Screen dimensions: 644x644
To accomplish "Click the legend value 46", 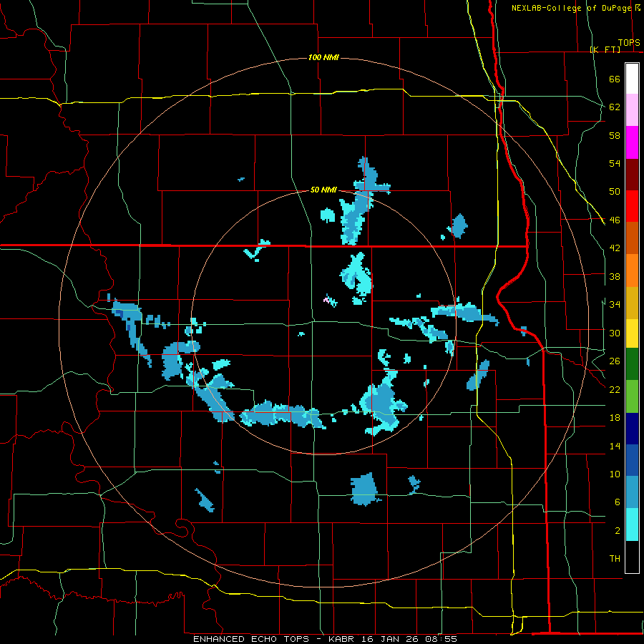I will coord(615,220).
